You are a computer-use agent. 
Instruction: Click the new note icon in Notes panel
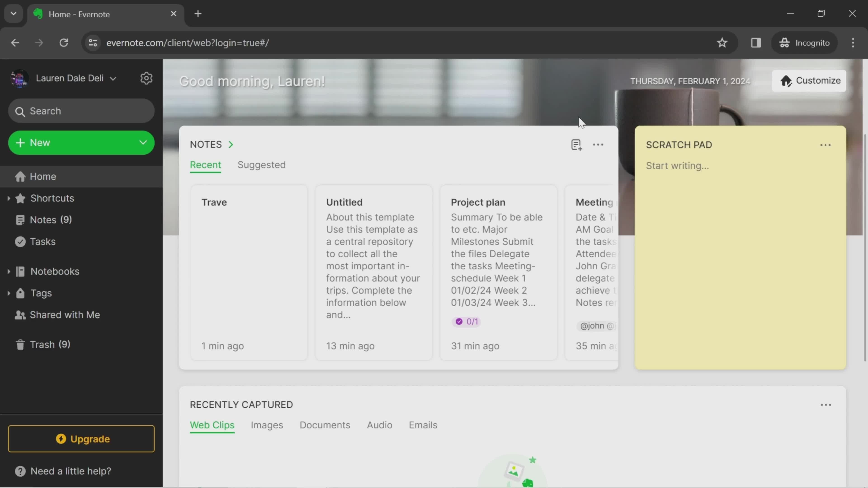click(576, 145)
